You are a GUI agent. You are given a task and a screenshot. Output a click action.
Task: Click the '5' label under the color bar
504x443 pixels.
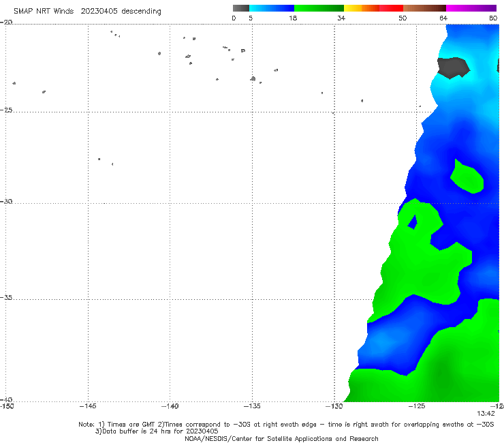click(x=251, y=18)
